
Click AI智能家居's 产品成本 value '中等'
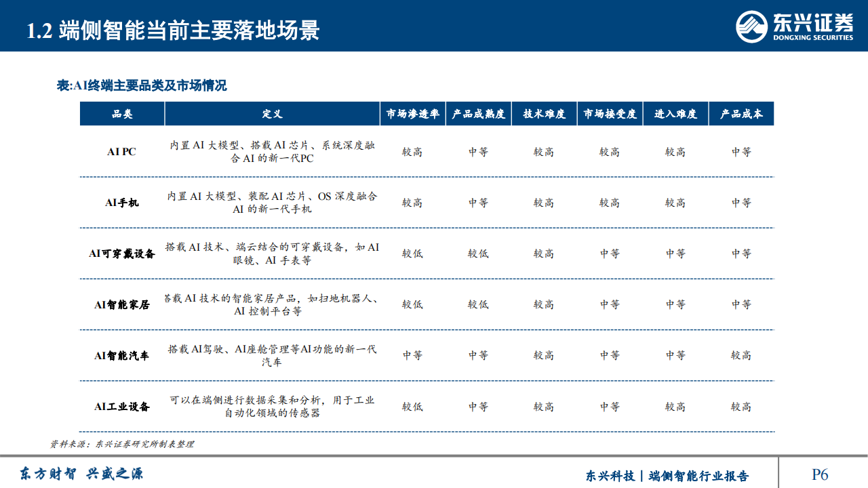pos(741,304)
